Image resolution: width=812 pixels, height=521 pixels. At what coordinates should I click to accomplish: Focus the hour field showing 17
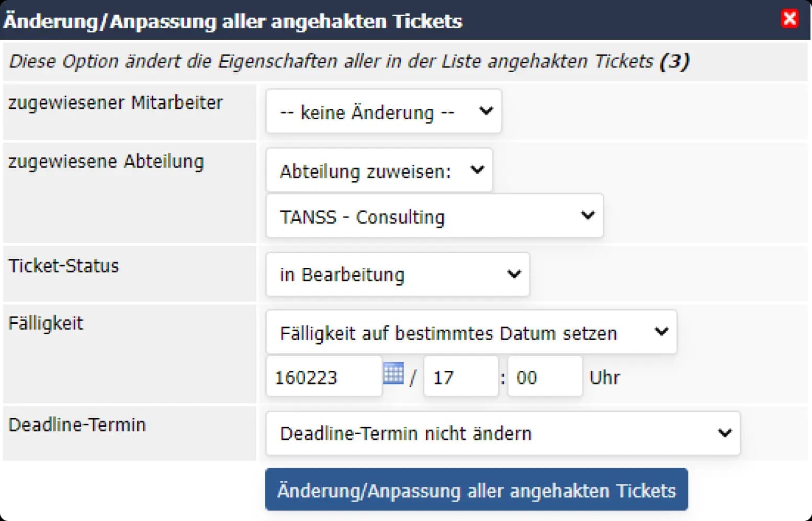(460, 377)
